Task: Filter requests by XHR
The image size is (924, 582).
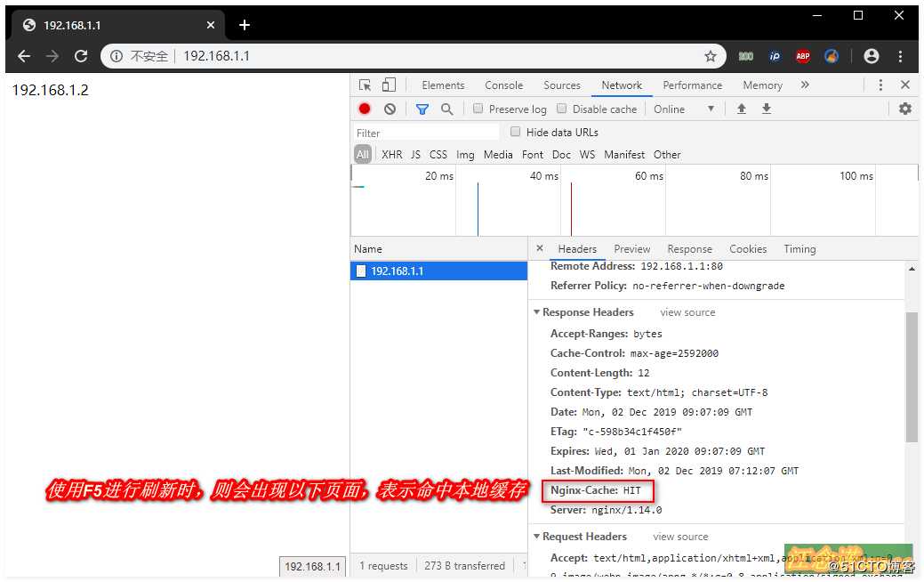Action: 391,155
